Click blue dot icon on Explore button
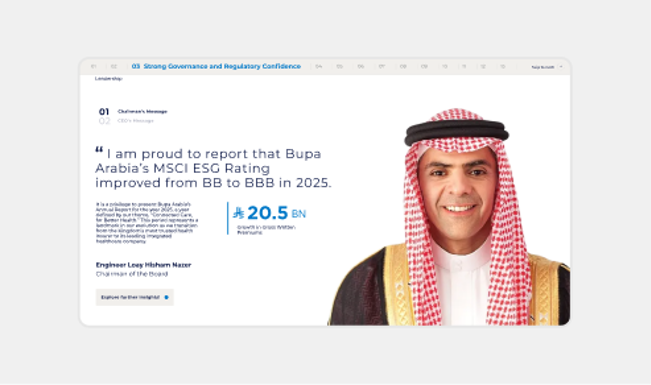This screenshot has height=385, width=651. click(166, 297)
